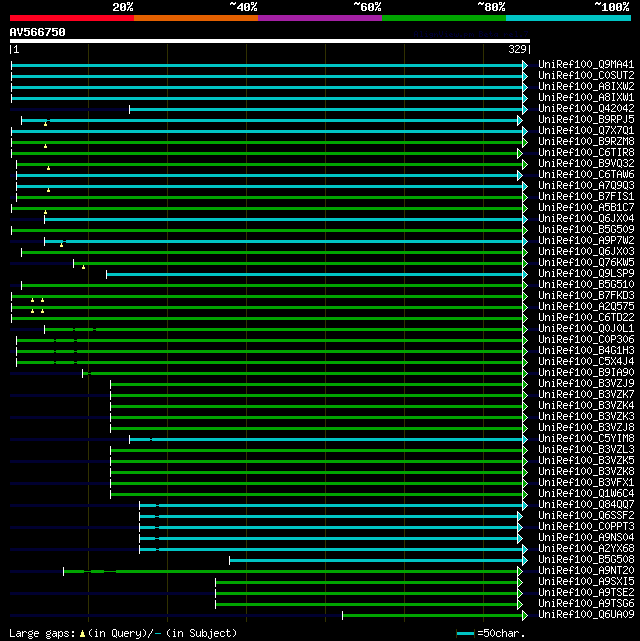Open the UniRef100_B9VQ32 hit
This screenshot has height=641, width=640.
click(586, 163)
